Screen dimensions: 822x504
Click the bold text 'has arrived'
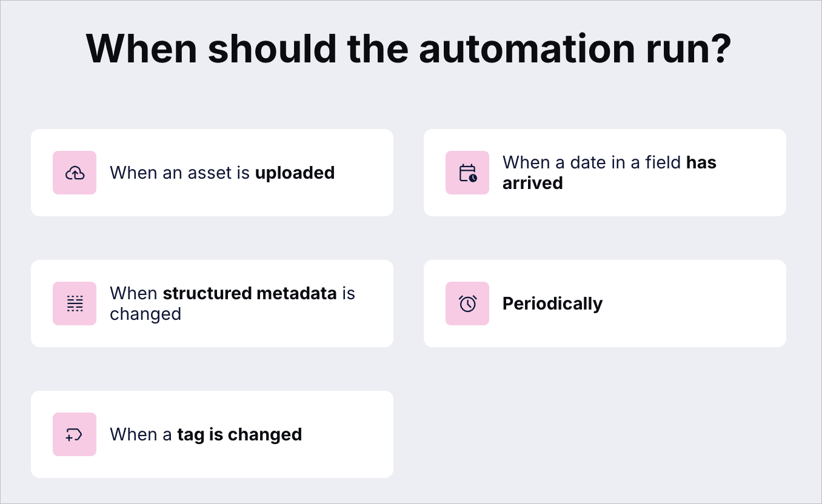tap(609, 173)
